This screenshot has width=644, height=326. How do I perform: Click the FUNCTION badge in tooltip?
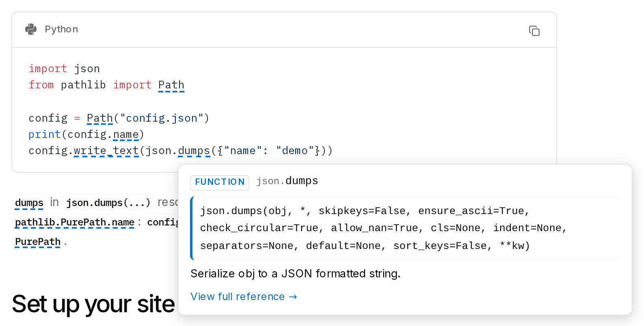pyautogui.click(x=220, y=182)
